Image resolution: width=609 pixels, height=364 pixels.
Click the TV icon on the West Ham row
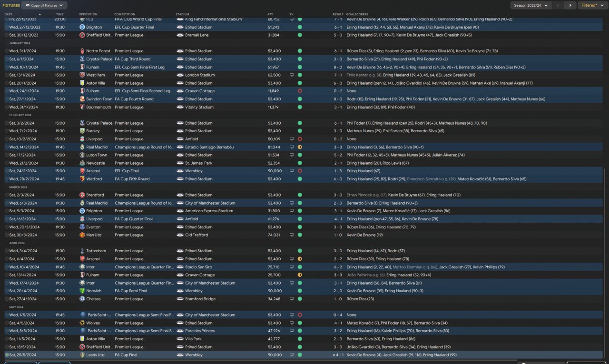point(292,75)
